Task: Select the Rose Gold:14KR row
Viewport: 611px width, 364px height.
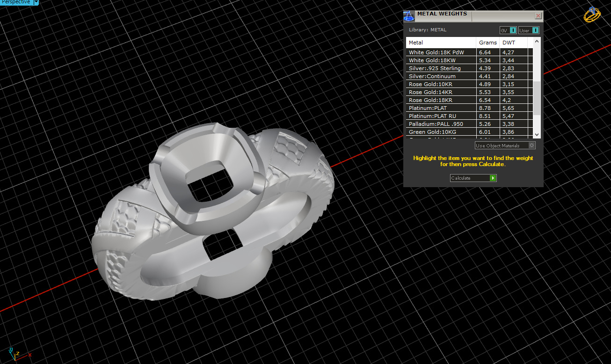Action: coord(469,92)
